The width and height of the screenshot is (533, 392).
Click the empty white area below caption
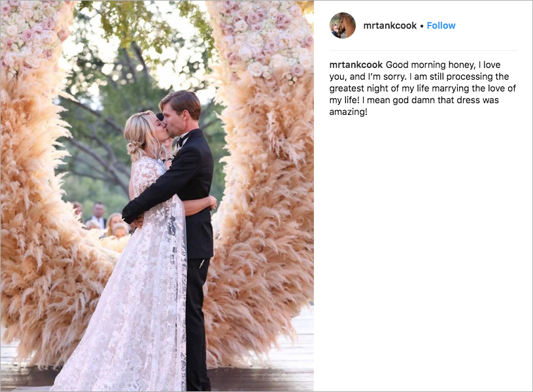pyautogui.click(x=423, y=255)
